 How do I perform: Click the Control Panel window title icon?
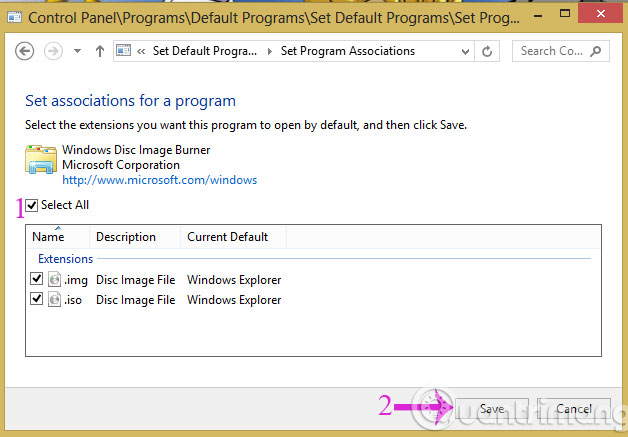(x=13, y=15)
